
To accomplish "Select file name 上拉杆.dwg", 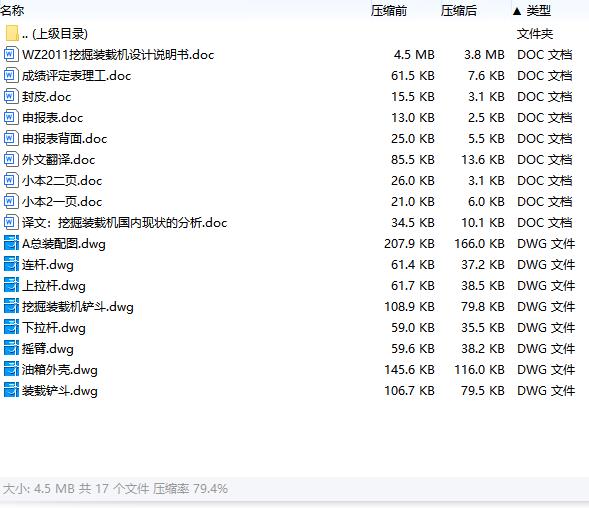I will (54, 286).
